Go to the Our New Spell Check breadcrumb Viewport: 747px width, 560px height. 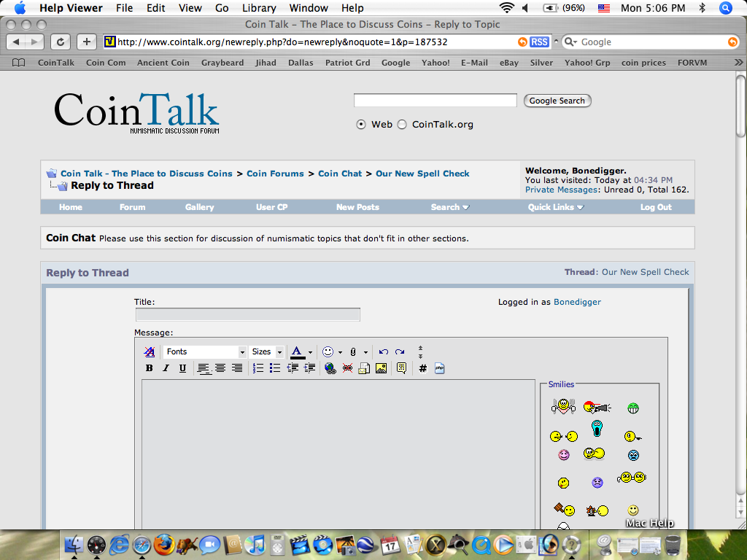point(422,174)
